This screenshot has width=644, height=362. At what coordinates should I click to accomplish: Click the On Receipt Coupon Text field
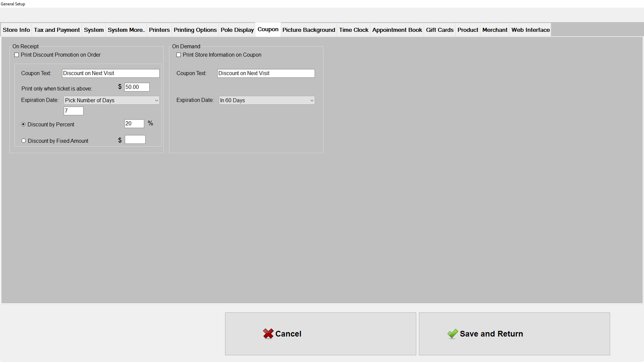click(x=111, y=73)
